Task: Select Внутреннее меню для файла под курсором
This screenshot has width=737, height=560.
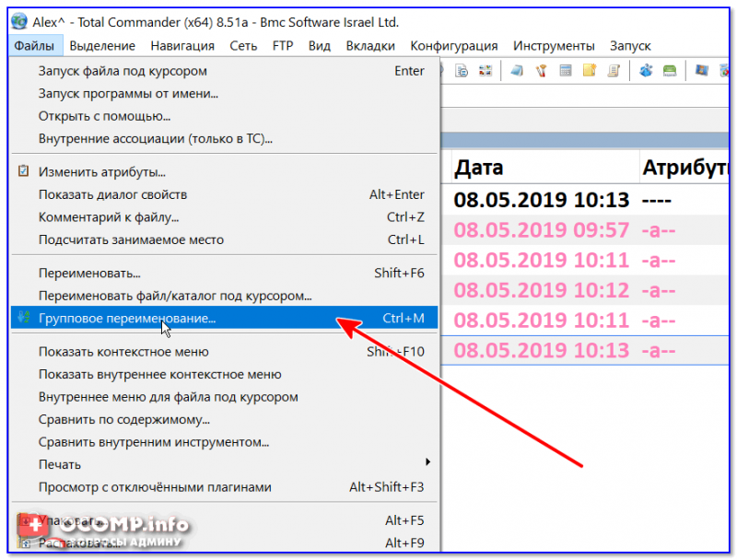Action: tap(224, 396)
